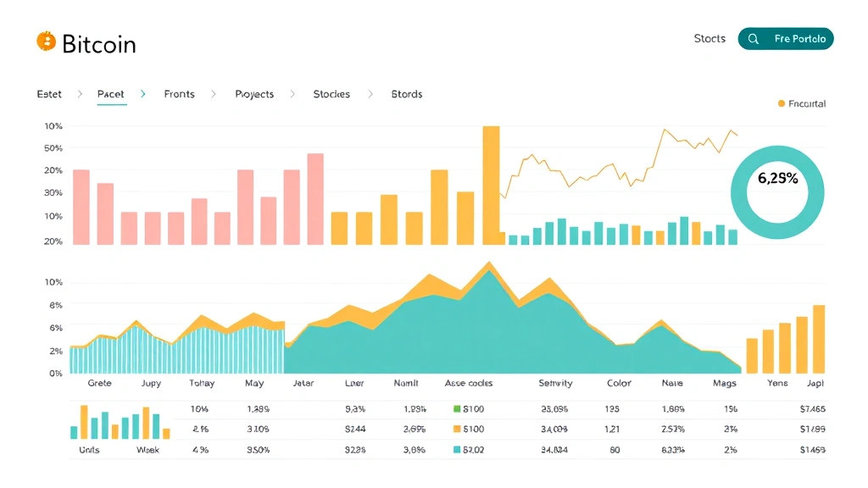Open the teal donut chart showing 6,25%
868x488 pixels.
777,191
